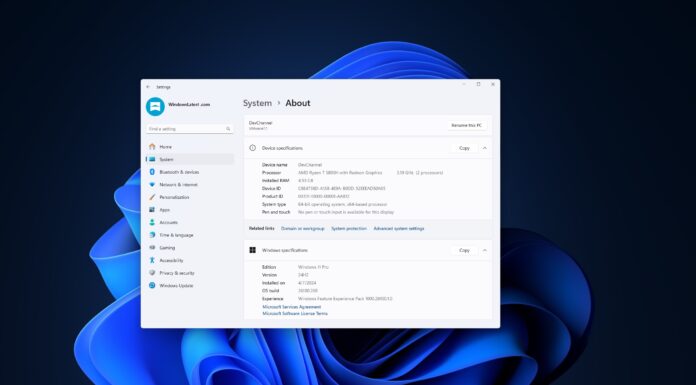Select the OS build number value
696x385 pixels.
click(308, 291)
